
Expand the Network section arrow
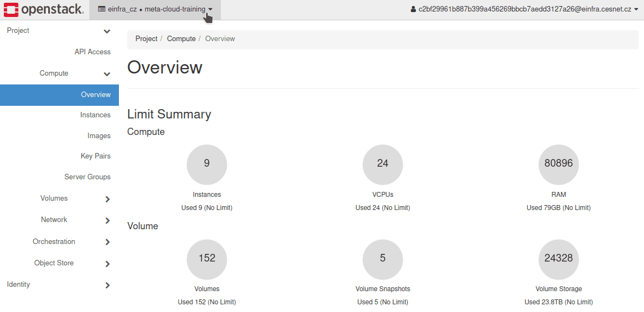(x=107, y=220)
